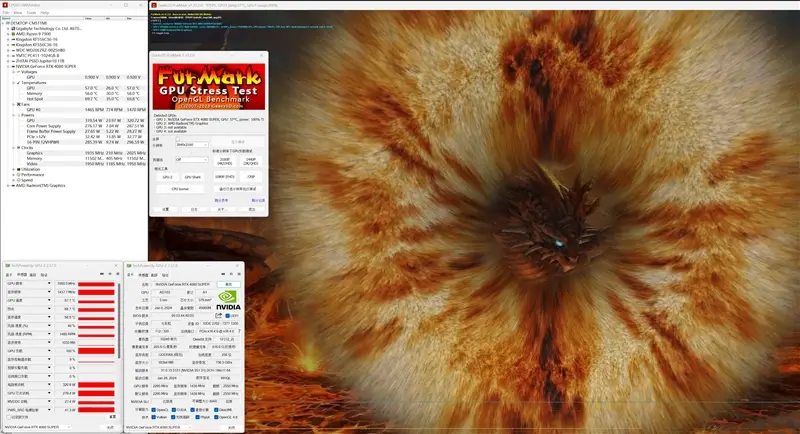The image size is (800, 434).
Task: Open Help menu in hardware monitor window
Action: click(44, 13)
